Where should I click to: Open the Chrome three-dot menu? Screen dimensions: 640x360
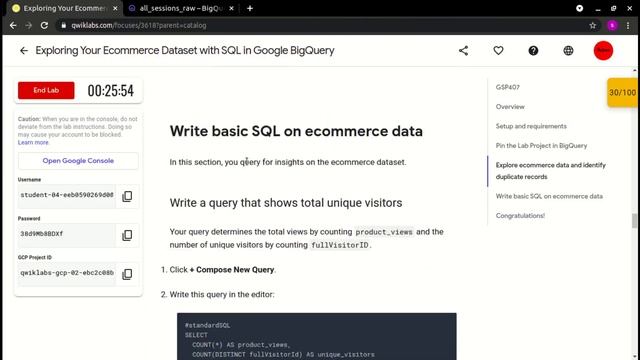coord(628,25)
